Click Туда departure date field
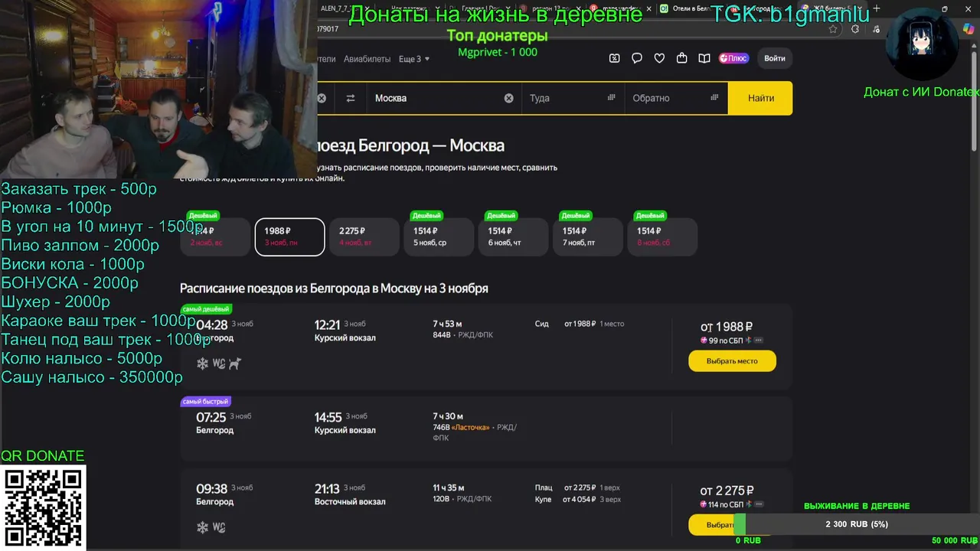The image size is (980, 551). tap(573, 98)
